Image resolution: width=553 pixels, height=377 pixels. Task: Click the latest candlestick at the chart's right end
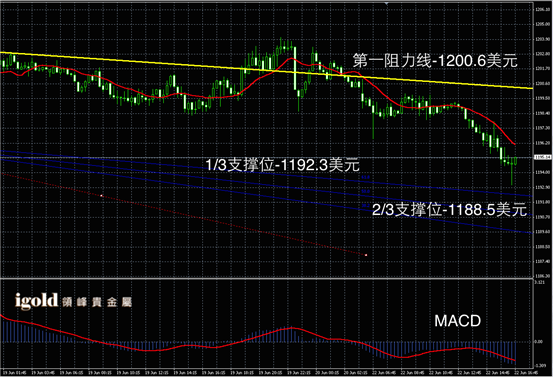(x=515, y=161)
